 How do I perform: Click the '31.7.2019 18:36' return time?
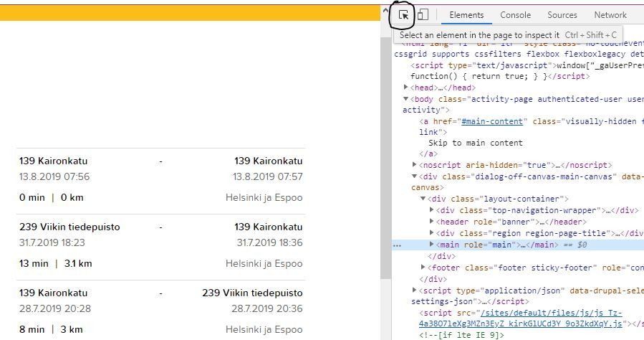[269, 242]
